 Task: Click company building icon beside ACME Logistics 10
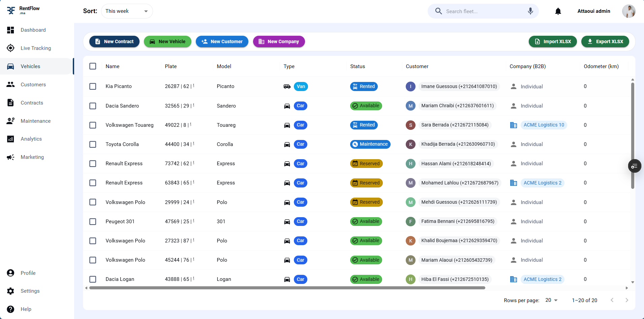point(514,125)
